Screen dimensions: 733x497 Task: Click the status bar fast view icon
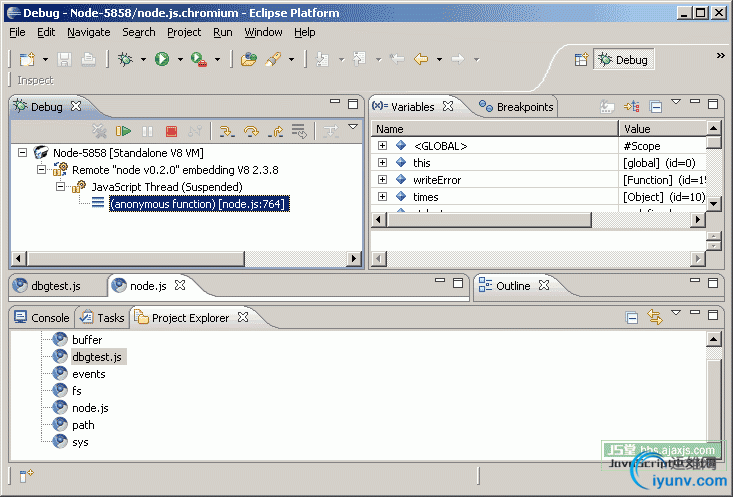26,475
